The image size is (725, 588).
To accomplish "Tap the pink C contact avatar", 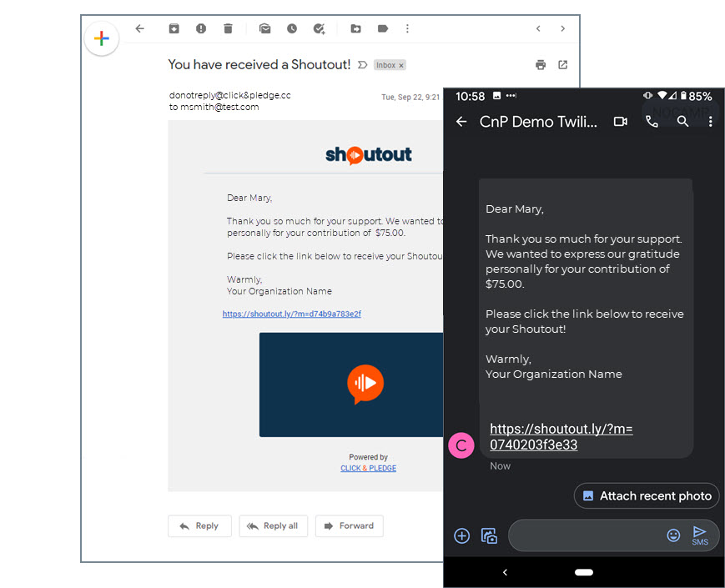I will [x=461, y=445].
